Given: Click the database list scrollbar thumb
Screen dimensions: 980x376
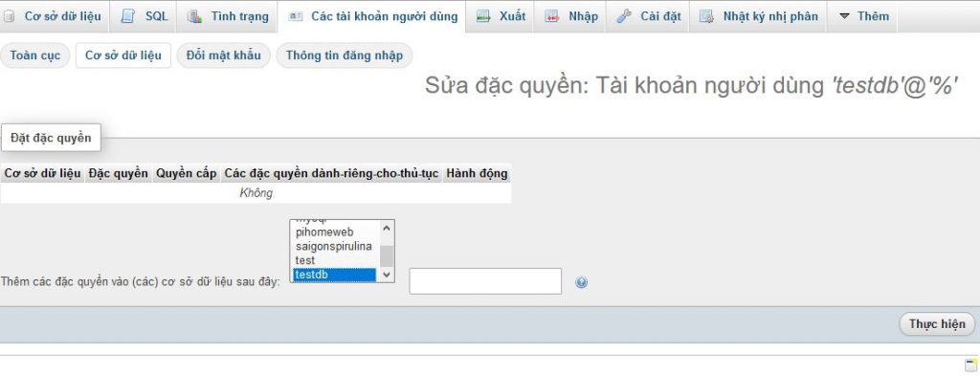Looking at the screenshot, I should pyautogui.click(x=387, y=256).
